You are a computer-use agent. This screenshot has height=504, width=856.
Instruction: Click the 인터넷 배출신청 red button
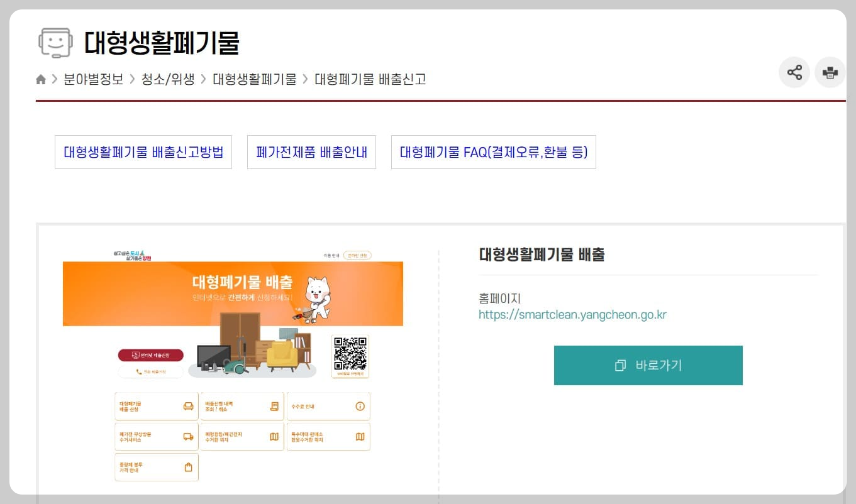coord(150,356)
